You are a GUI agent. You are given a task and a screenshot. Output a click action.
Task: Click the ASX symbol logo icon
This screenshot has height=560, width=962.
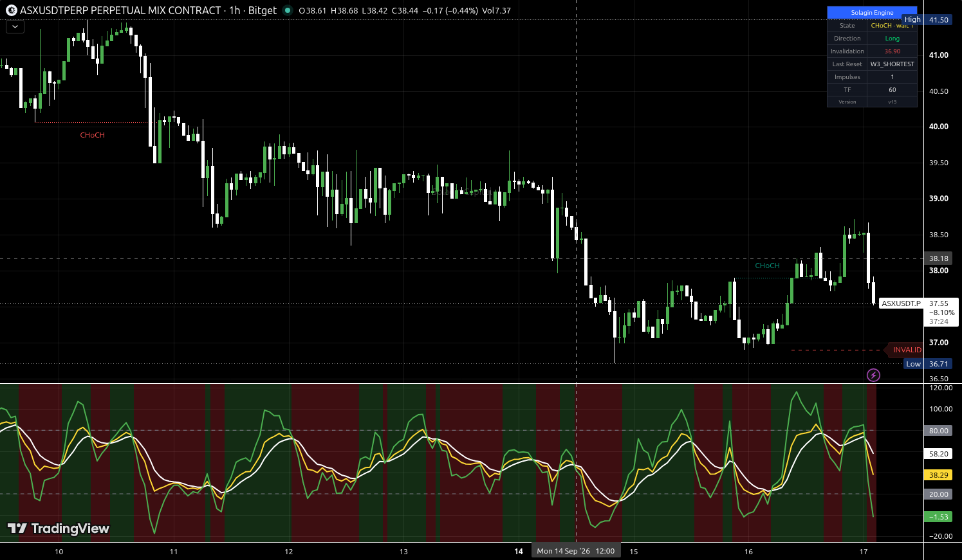coord(11,10)
